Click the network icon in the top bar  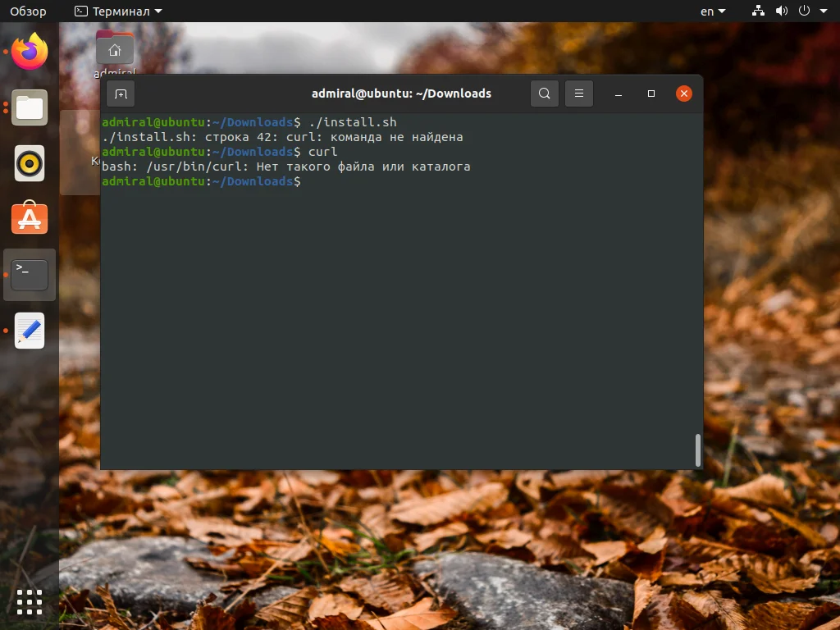coord(757,11)
